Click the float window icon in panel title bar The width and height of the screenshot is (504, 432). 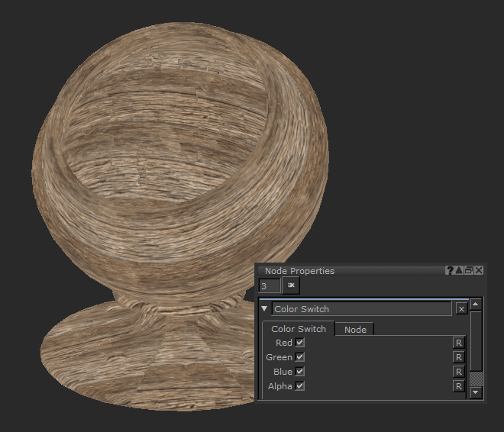(469, 271)
